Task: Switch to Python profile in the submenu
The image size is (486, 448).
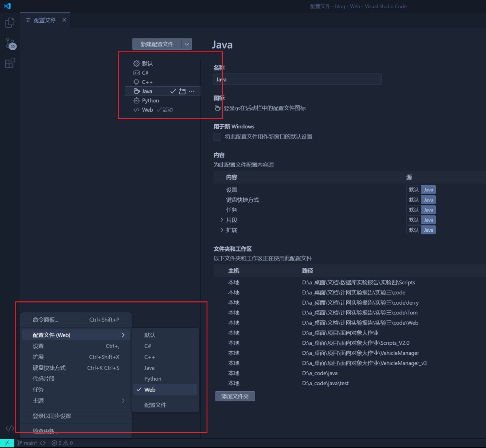Action: tap(165, 379)
